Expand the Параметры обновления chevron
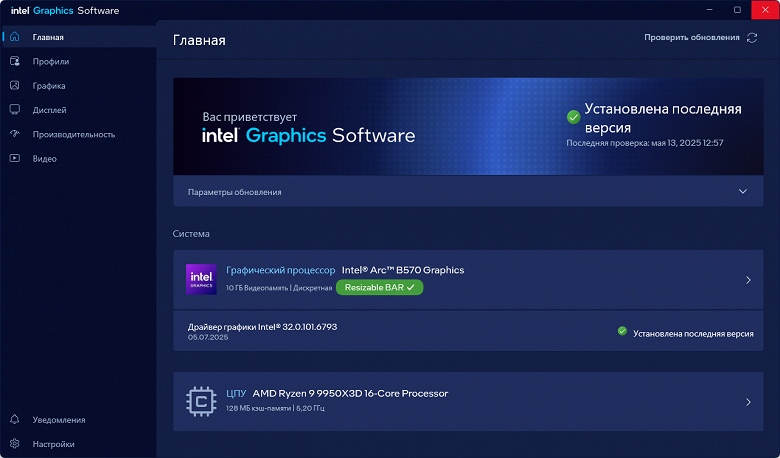Screen dimensions: 780x458 point(743,191)
